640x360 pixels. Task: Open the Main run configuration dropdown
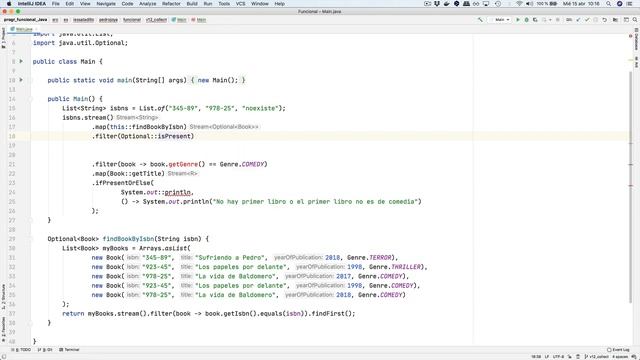pyautogui.click(x=502, y=20)
